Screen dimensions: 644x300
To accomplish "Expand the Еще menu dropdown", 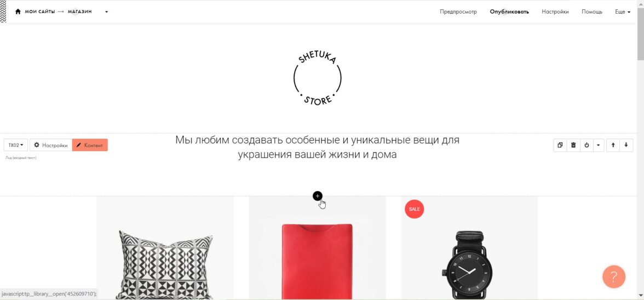I will pos(623,12).
